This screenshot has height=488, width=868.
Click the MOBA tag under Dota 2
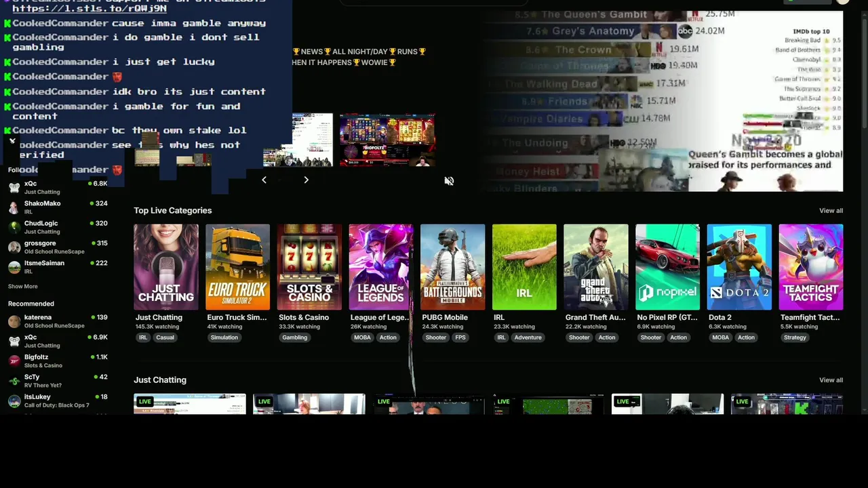pos(721,338)
